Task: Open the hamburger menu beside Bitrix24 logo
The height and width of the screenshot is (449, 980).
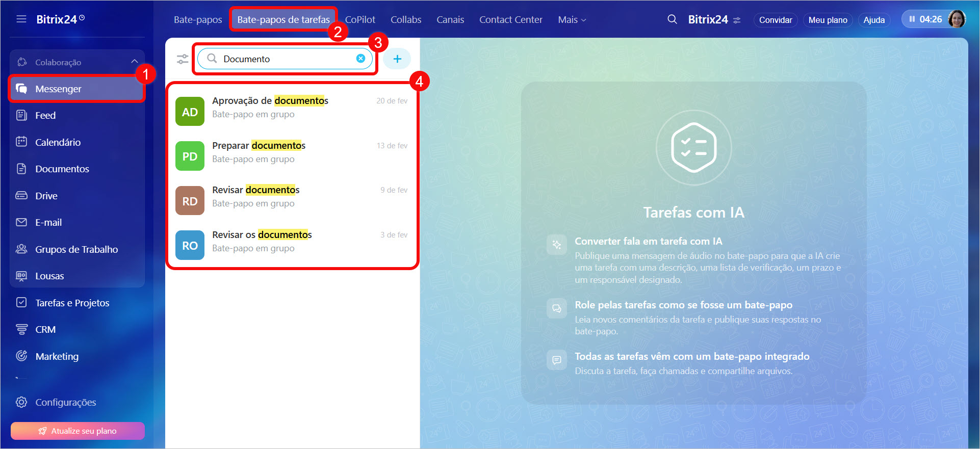Action: [x=21, y=19]
